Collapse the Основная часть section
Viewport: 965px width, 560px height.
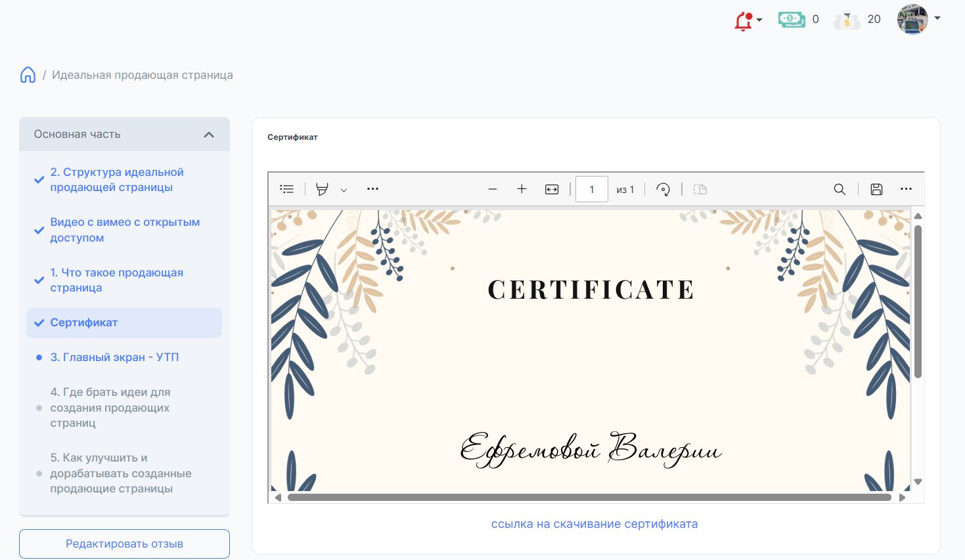(x=209, y=135)
